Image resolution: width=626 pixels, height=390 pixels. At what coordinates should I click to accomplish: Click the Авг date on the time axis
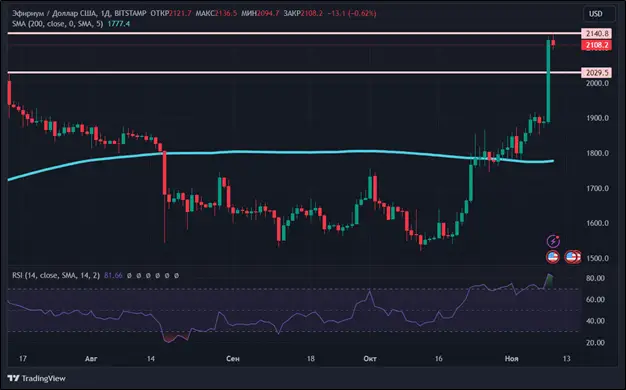pos(91,359)
